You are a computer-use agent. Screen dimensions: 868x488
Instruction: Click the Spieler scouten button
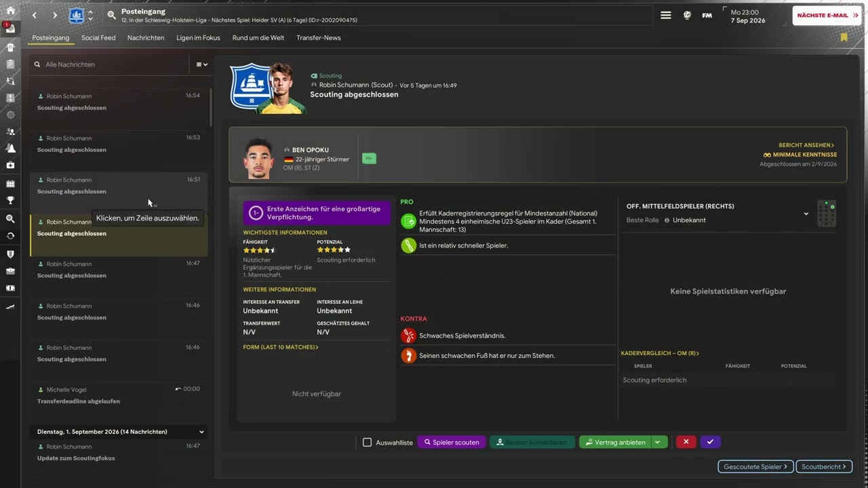click(452, 442)
